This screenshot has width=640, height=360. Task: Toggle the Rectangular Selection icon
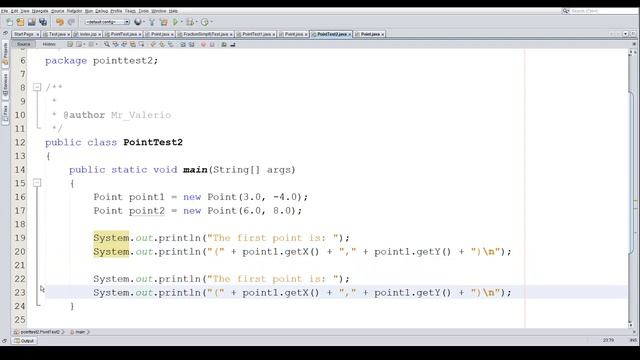(x=141, y=44)
